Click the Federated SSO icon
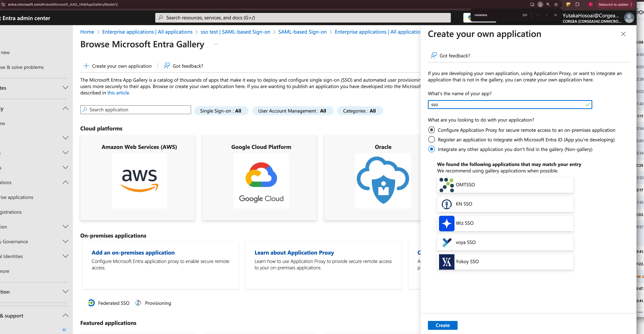This screenshot has height=334, width=644. coord(91,303)
